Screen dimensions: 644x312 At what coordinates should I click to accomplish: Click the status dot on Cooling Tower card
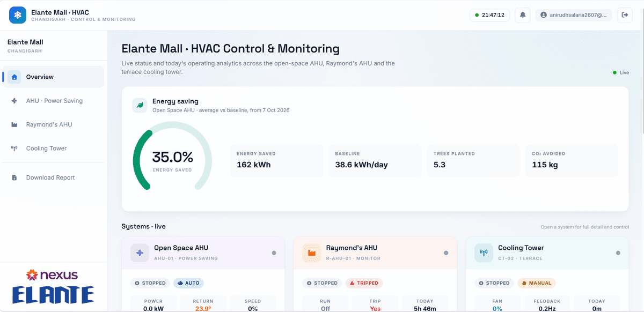point(618,252)
